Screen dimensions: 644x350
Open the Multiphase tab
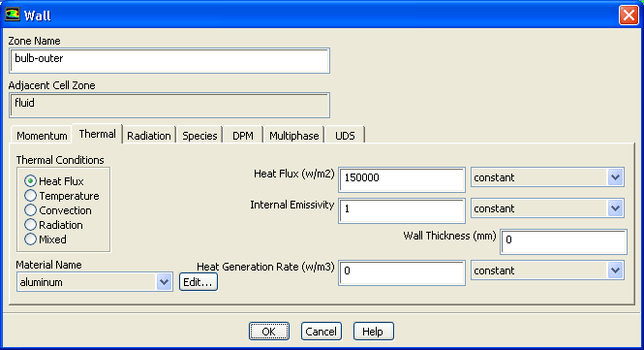tap(293, 136)
